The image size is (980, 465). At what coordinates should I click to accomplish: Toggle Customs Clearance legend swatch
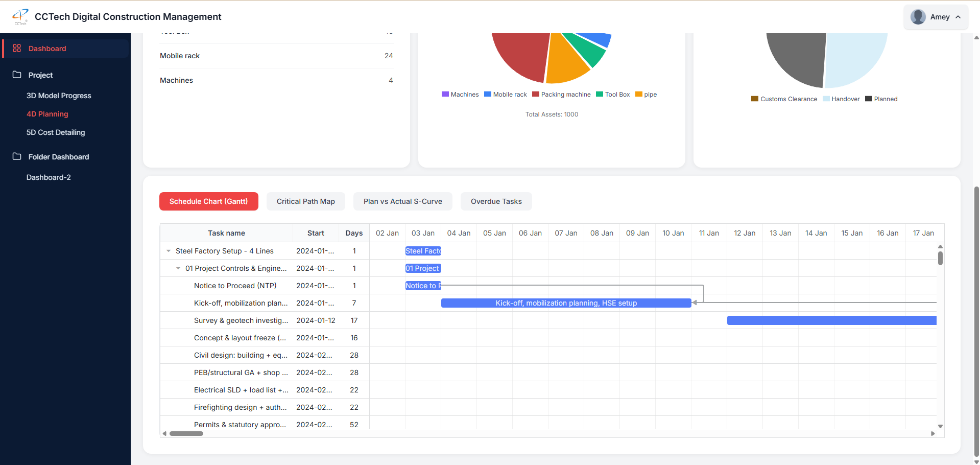[x=755, y=99]
